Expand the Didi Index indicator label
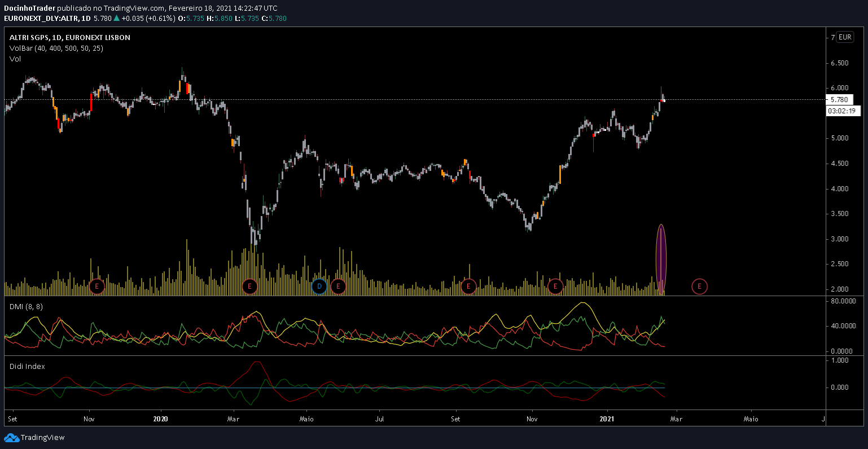 pyautogui.click(x=27, y=366)
